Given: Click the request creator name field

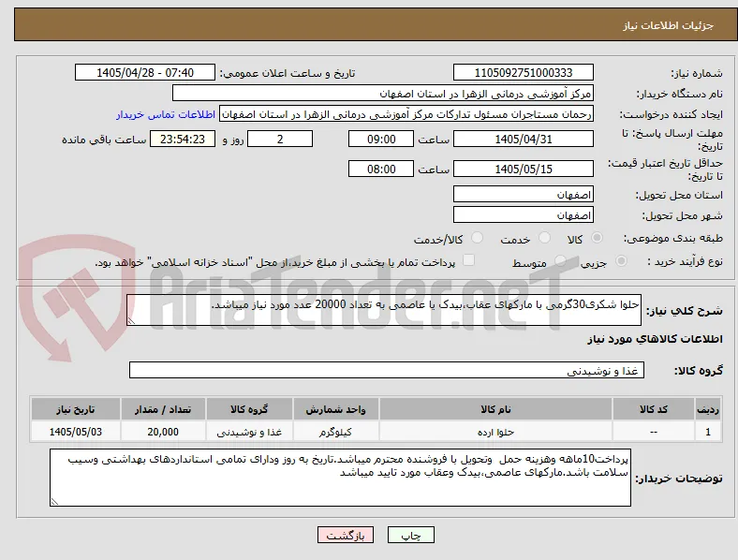Looking at the screenshot, I should point(406,114).
